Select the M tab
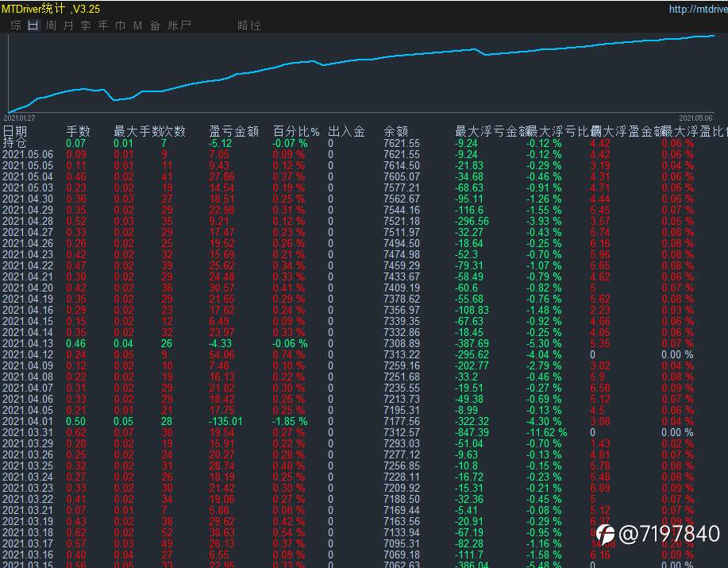Screen dimensions: 728x568 click(x=137, y=25)
